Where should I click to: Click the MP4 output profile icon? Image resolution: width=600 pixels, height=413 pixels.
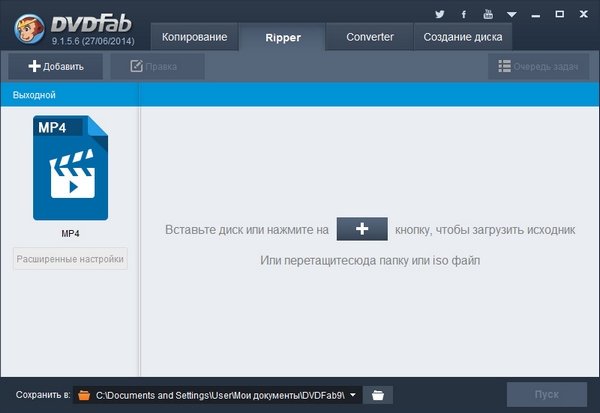pyautogui.click(x=70, y=168)
